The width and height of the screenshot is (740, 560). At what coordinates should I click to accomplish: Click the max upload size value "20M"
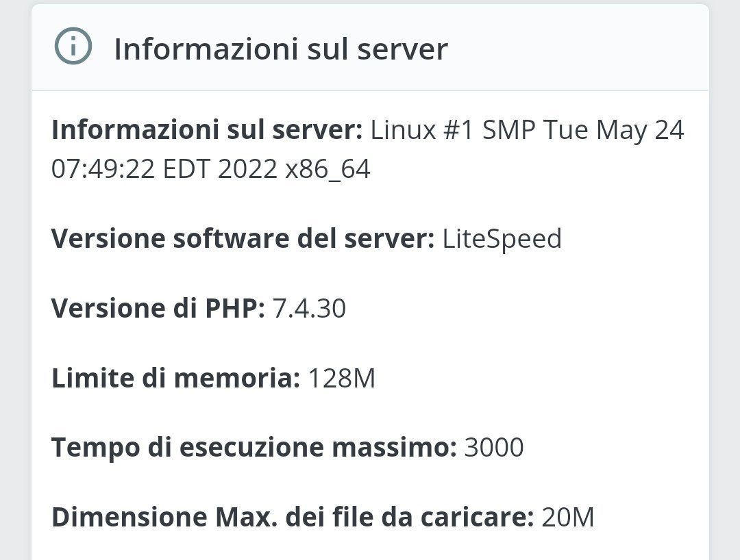tap(568, 518)
